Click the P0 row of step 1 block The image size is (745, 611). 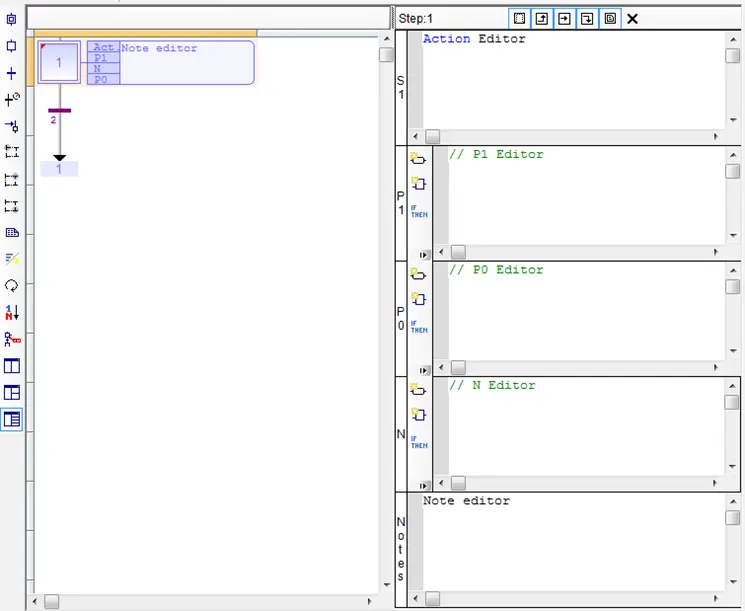point(104,79)
